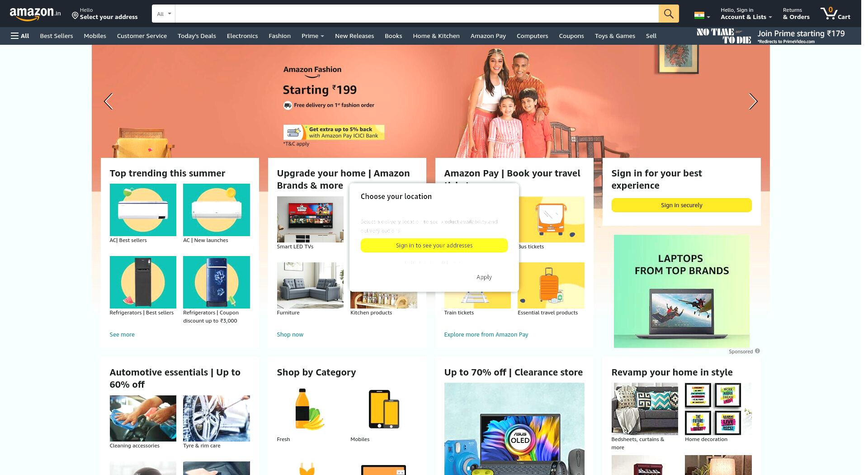This screenshot has width=868, height=475.
Task: Open Toys & Games in navigation bar
Action: tap(615, 36)
